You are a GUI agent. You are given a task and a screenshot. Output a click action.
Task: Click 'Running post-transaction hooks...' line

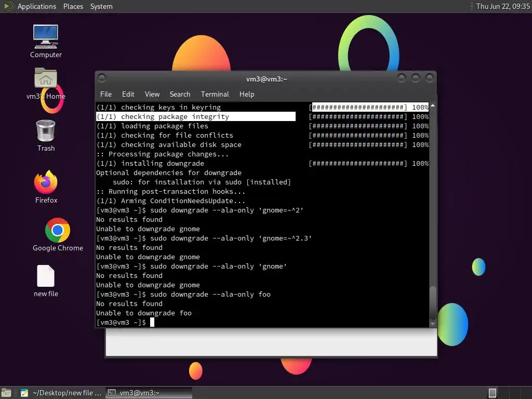tap(170, 191)
